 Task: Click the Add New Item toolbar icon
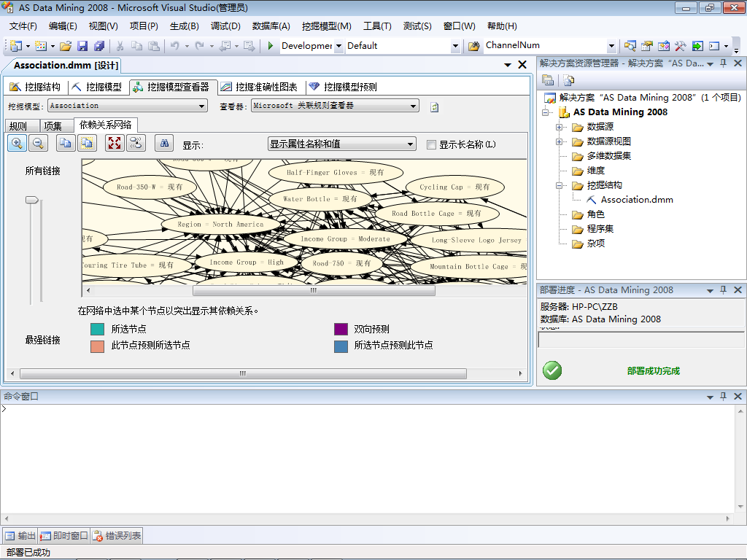41,46
